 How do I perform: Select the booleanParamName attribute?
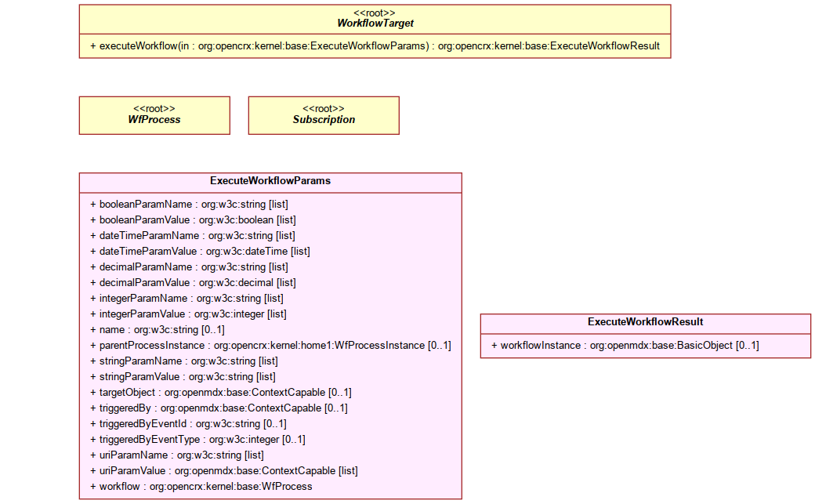click(x=189, y=205)
